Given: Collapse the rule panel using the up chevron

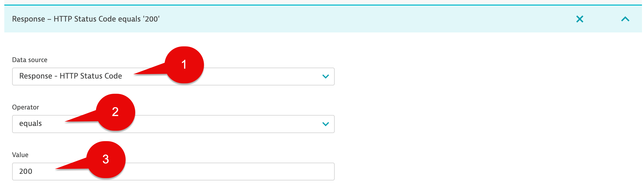Looking at the screenshot, I should pyautogui.click(x=625, y=19).
